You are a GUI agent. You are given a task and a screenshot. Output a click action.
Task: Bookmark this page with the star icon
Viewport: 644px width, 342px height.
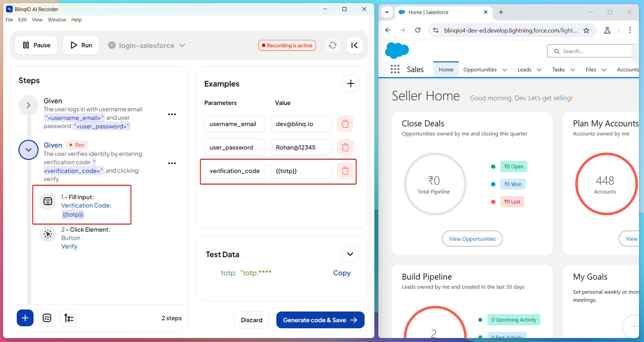(586, 30)
